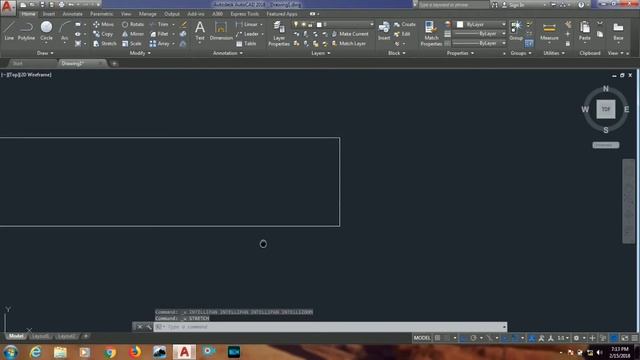Expand the Block panel
The height and width of the screenshot is (360, 640).
397,53
